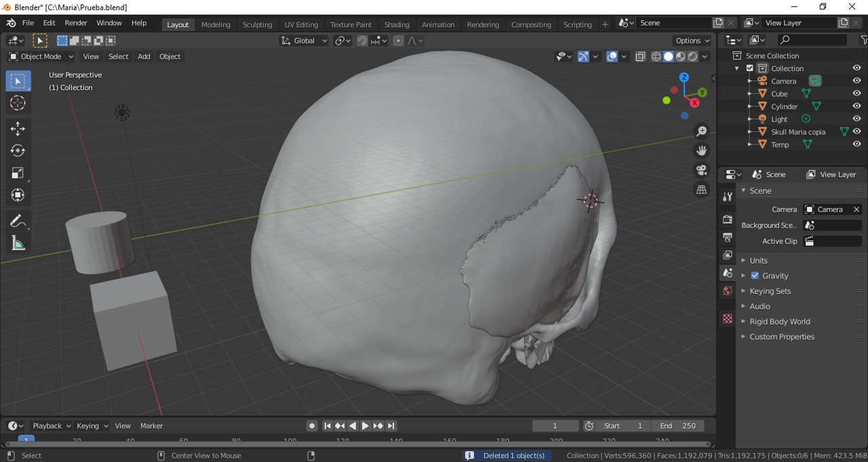Image resolution: width=868 pixels, height=462 pixels.
Task: Toggle proportional editing button
Action: tap(399, 41)
